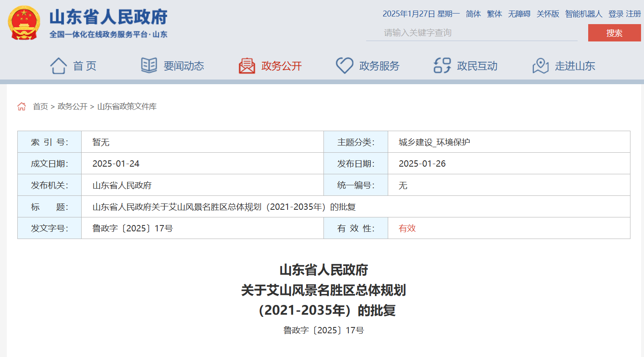
Task: Click the 标题 cell document title text
Action: tap(224, 207)
